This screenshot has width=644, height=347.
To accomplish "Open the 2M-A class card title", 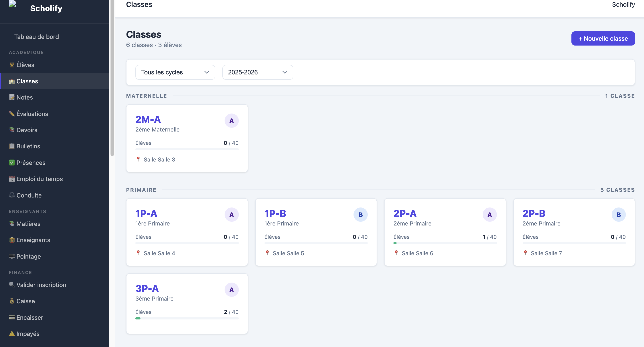I will [x=148, y=120].
